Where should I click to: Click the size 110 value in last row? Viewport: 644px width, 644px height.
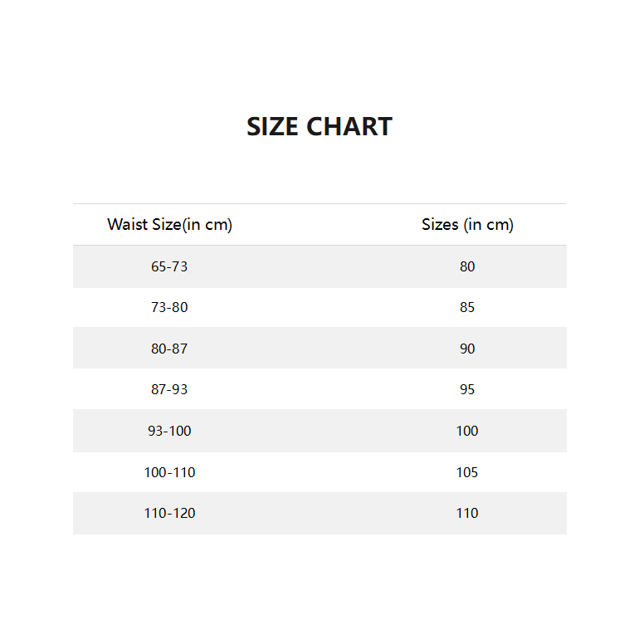click(x=467, y=513)
